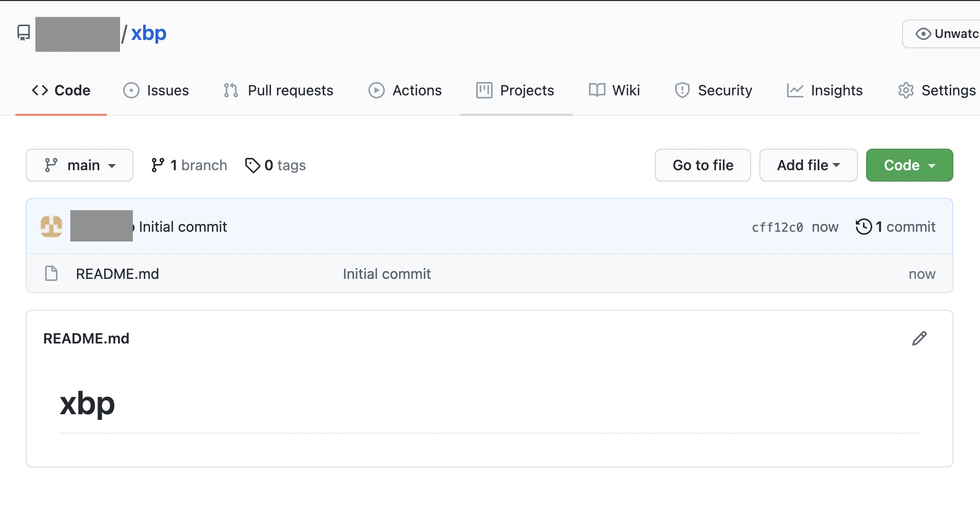Open commit hash cff12c0

point(777,227)
